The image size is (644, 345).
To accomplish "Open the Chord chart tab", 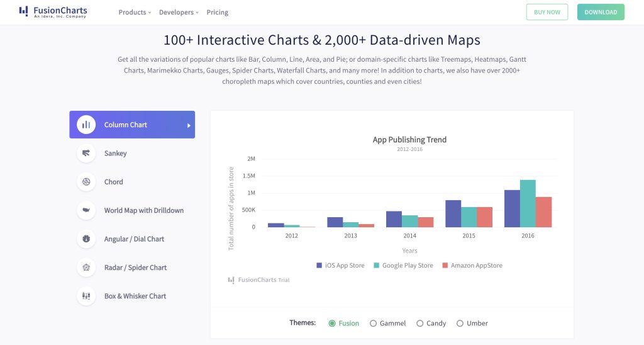I will point(132,182).
